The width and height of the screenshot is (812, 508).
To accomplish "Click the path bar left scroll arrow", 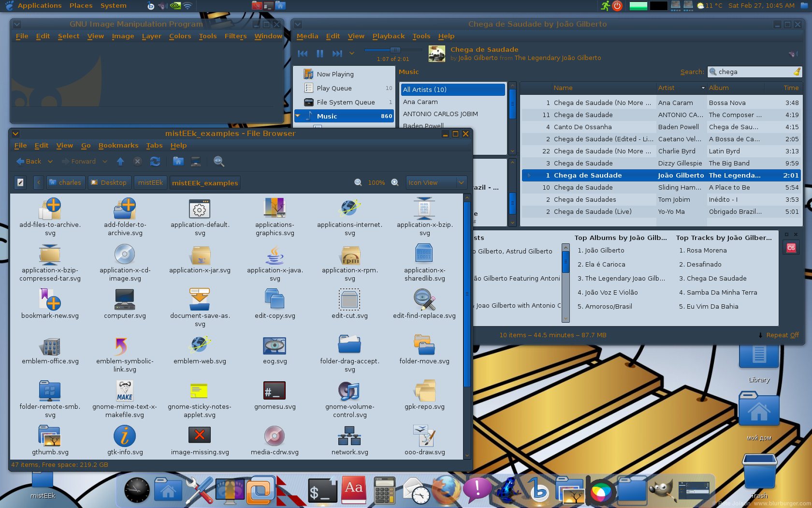I will 39,182.
